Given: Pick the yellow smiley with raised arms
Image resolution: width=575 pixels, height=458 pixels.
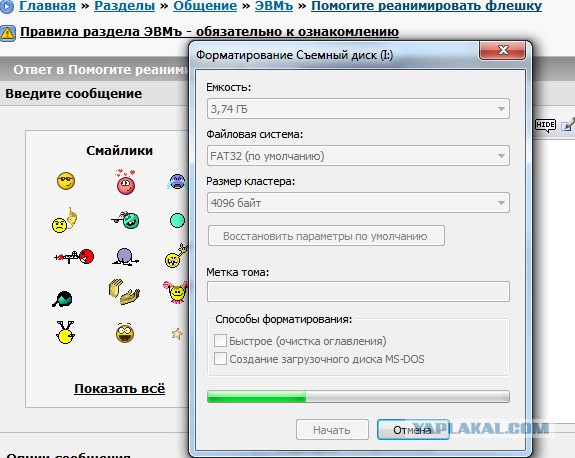Looking at the screenshot, I should 65,332.
